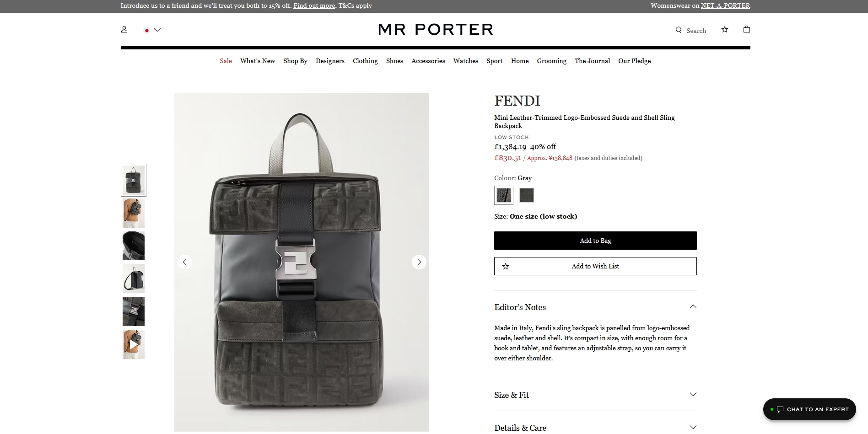
Task: Click the search magnifier icon
Action: pyautogui.click(x=679, y=30)
